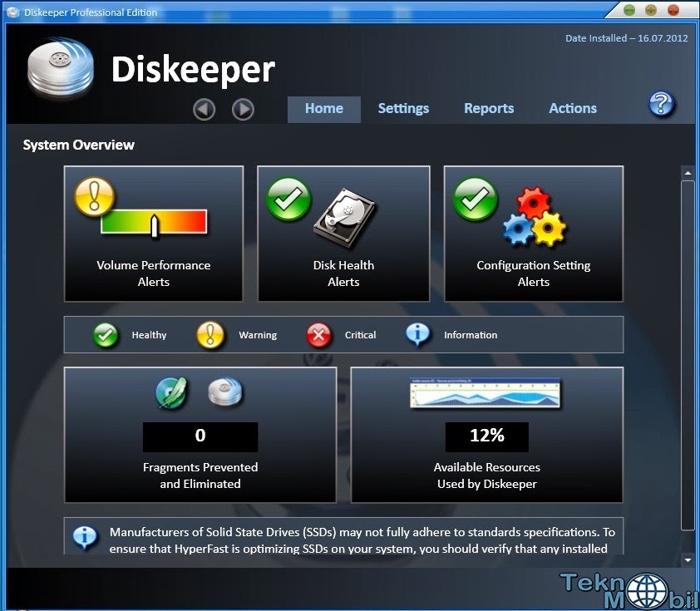700x611 pixels.
Task: Click the scrollbar down arrow
Action: [x=688, y=559]
